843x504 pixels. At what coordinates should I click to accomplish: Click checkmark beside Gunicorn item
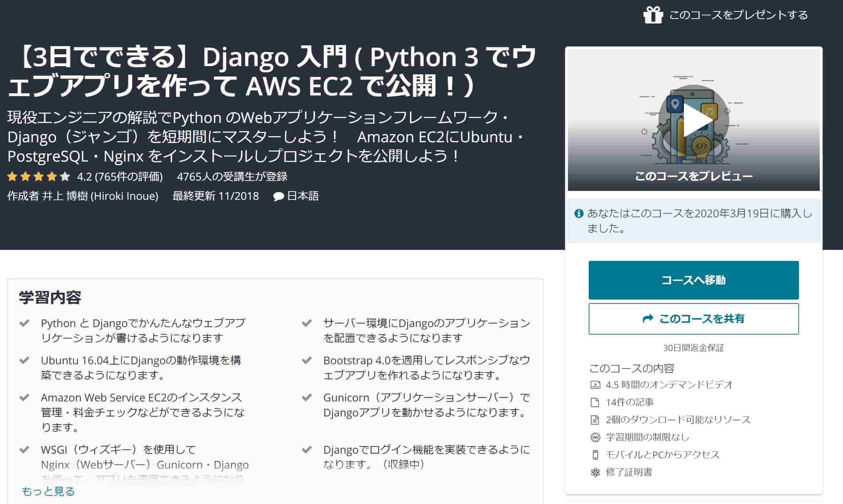click(x=307, y=397)
